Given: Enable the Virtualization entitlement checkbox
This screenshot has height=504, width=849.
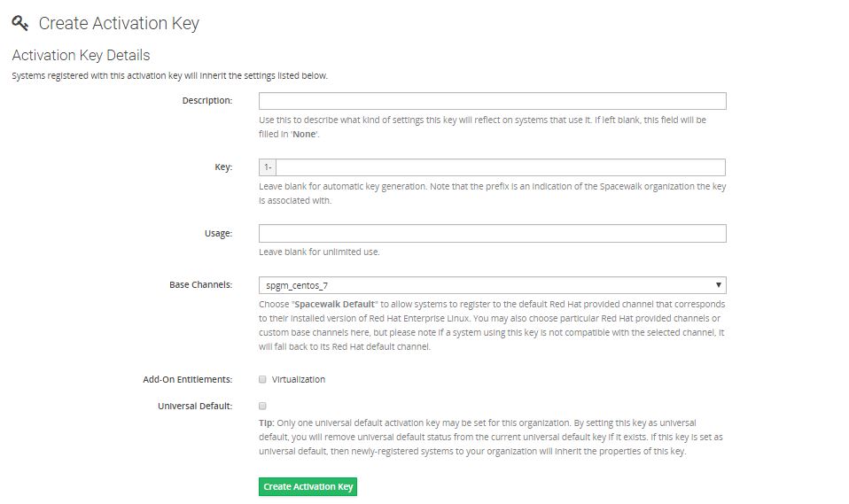Looking at the screenshot, I should coord(262,379).
